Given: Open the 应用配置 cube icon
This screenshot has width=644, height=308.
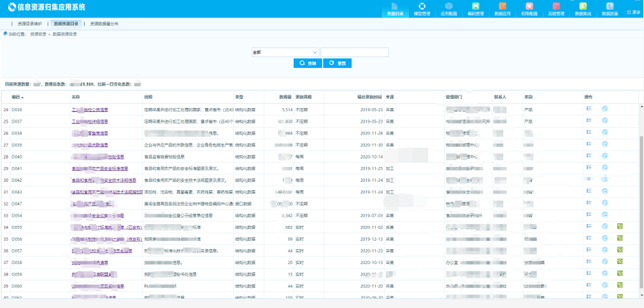Looking at the screenshot, I should tap(449, 6).
